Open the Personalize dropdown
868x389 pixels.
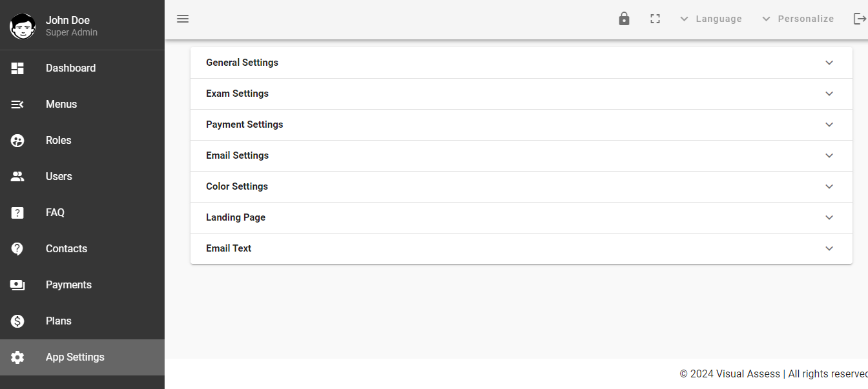pyautogui.click(x=798, y=19)
